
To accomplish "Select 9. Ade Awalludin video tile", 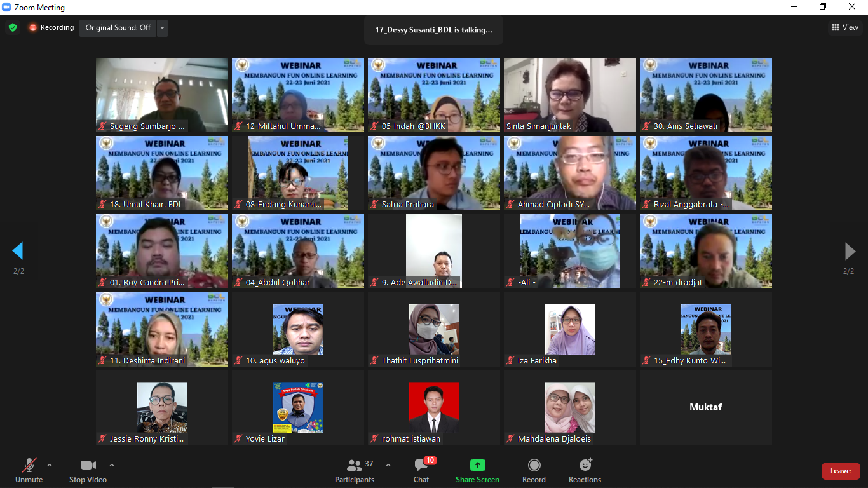I will click(434, 251).
